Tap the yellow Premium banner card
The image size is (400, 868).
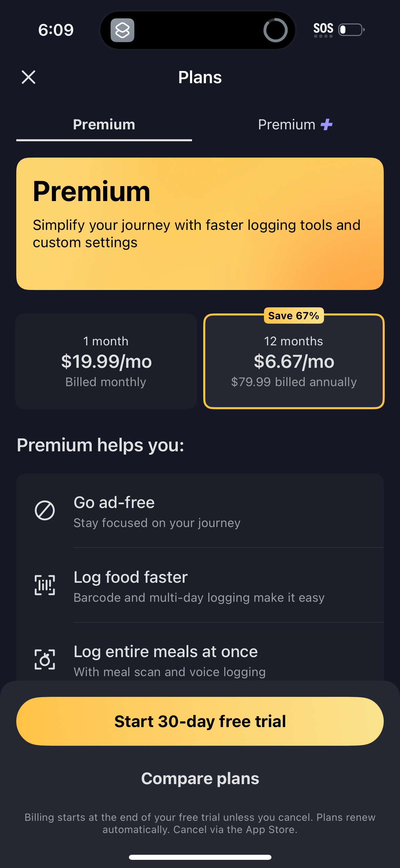coord(200,223)
